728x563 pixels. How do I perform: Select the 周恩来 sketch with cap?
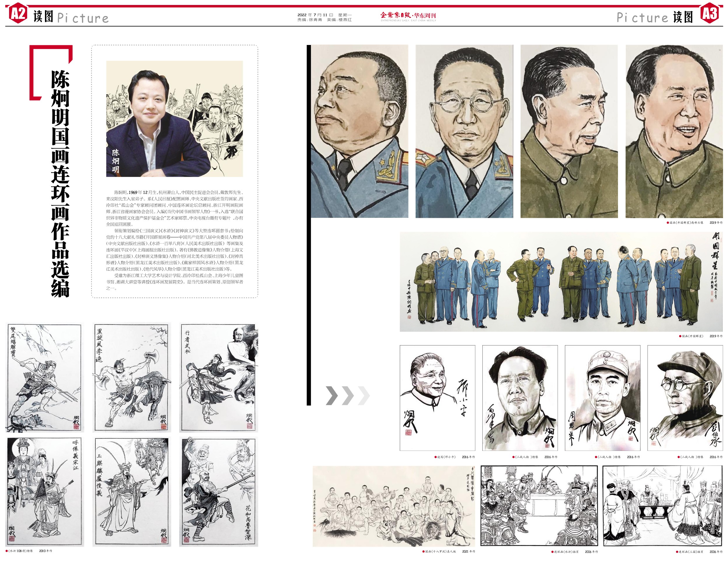[x=602, y=398]
